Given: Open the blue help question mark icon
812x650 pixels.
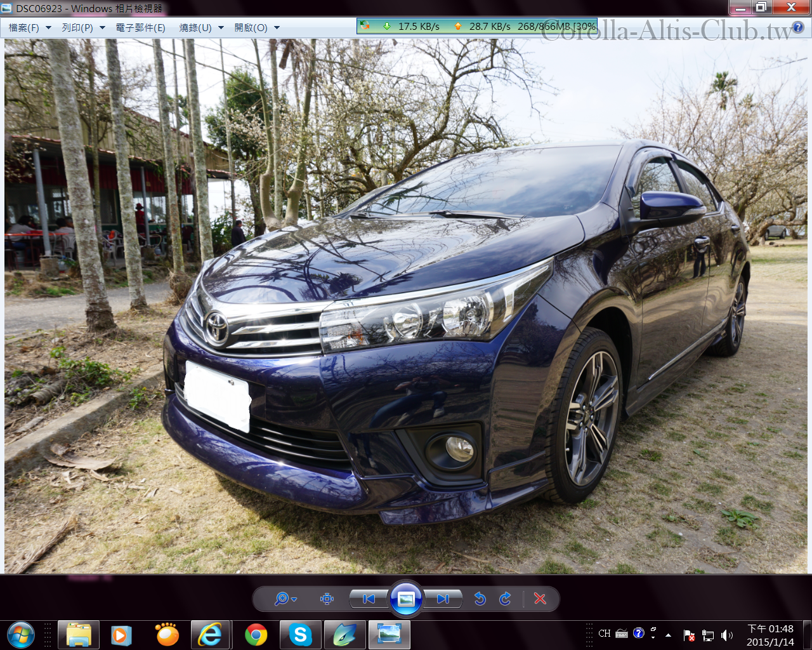Looking at the screenshot, I should [x=798, y=28].
